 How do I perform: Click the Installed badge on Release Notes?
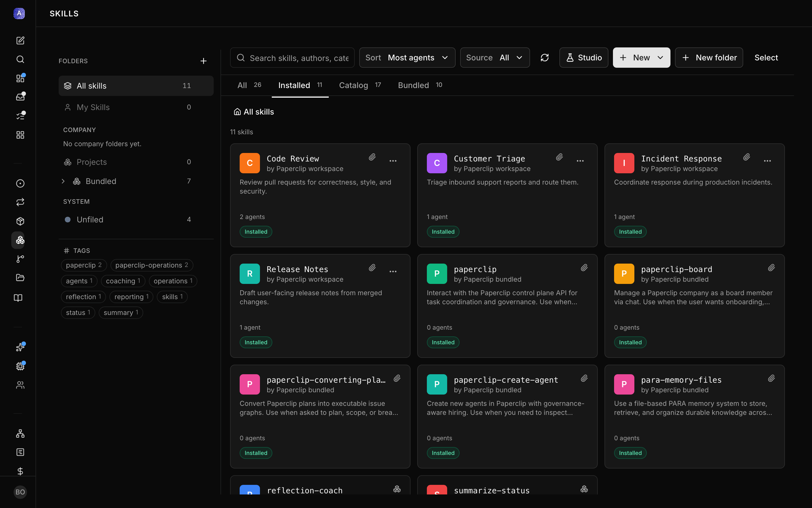256,342
